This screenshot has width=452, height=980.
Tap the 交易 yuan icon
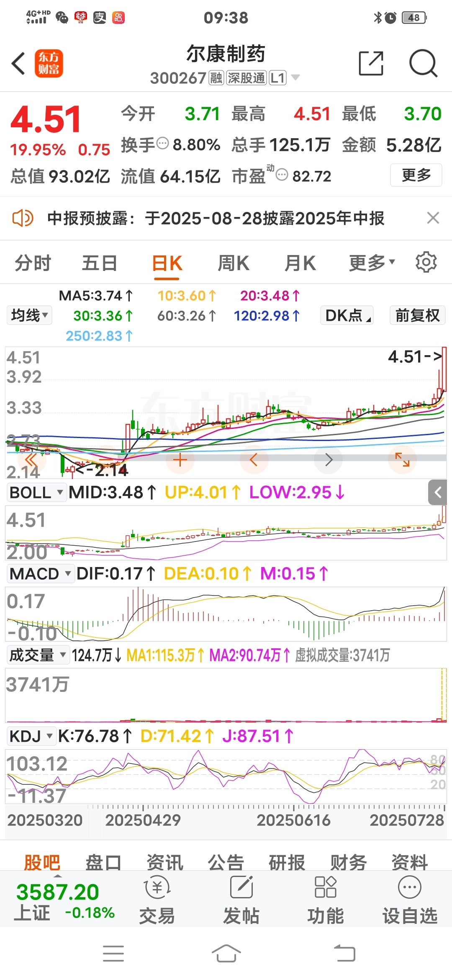tap(157, 888)
